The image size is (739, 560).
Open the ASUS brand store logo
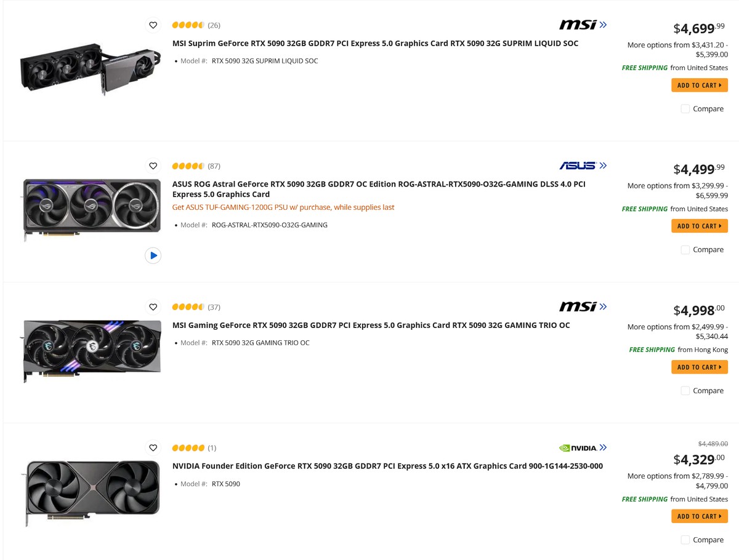(x=583, y=166)
